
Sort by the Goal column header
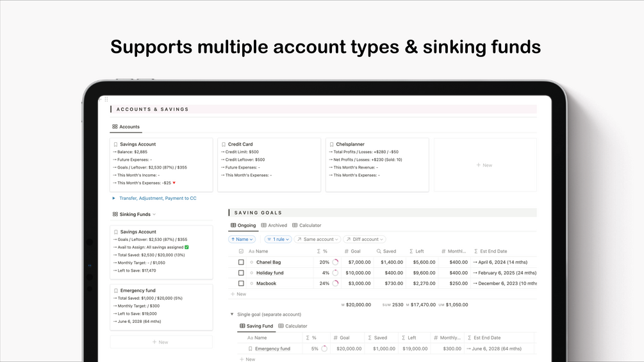coord(352,251)
